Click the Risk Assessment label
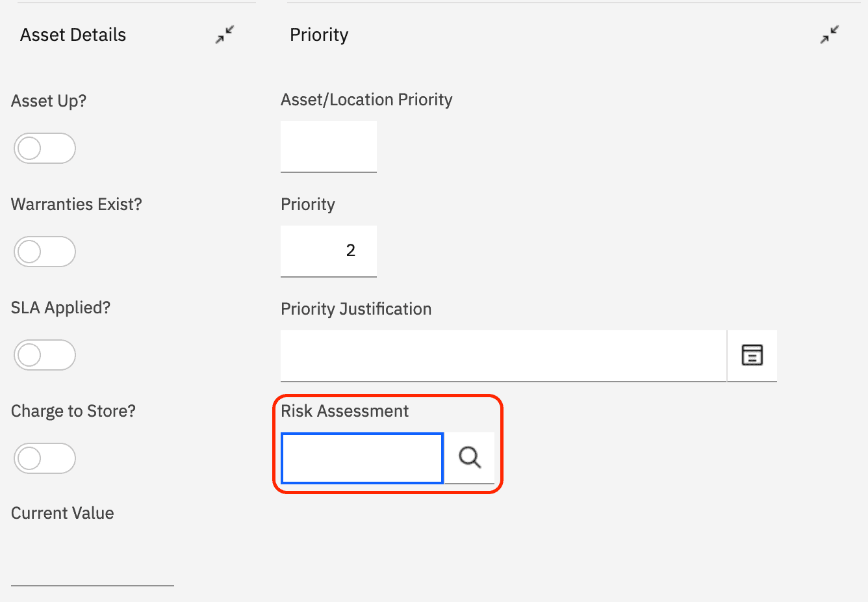 (345, 411)
